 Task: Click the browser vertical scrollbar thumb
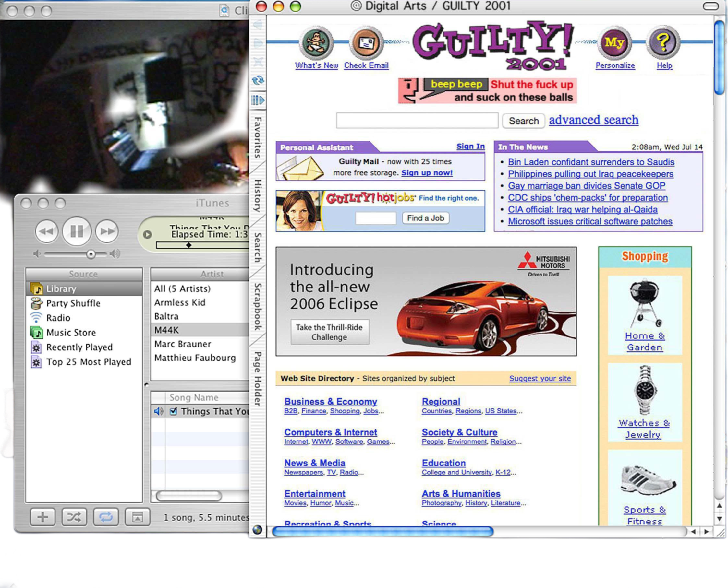pos(719,58)
